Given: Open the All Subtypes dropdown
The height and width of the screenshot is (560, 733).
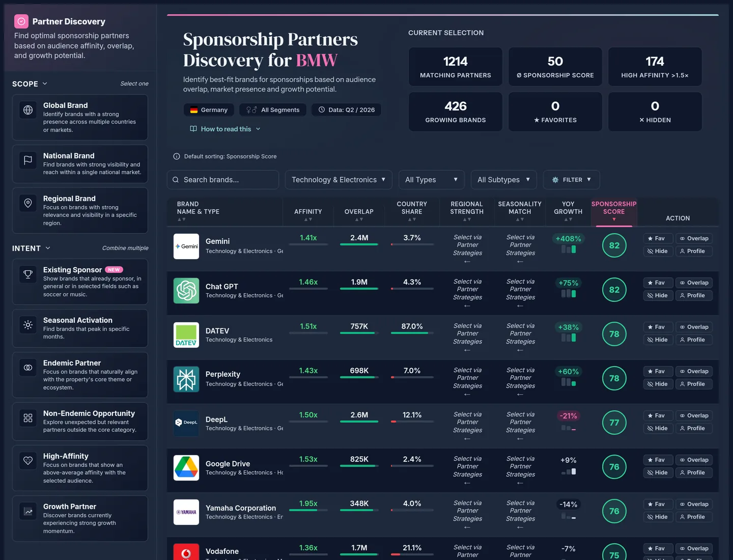Looking at the screenshot, I should (504, 180).
